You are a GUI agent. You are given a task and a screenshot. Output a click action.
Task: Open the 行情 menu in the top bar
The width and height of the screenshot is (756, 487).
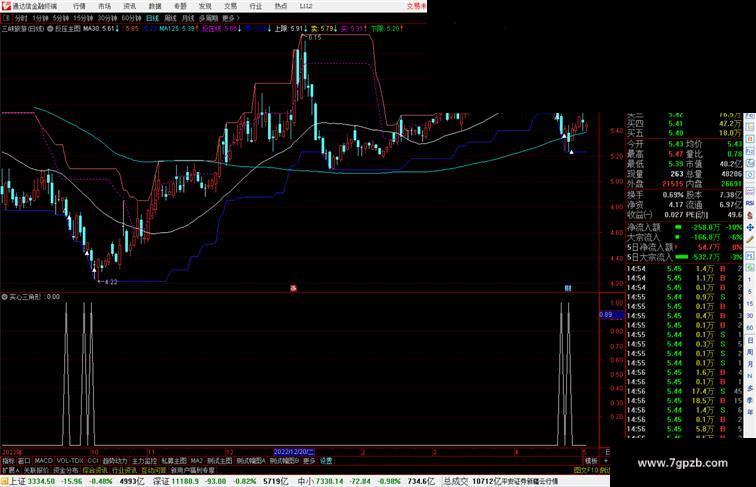point(79,6)
